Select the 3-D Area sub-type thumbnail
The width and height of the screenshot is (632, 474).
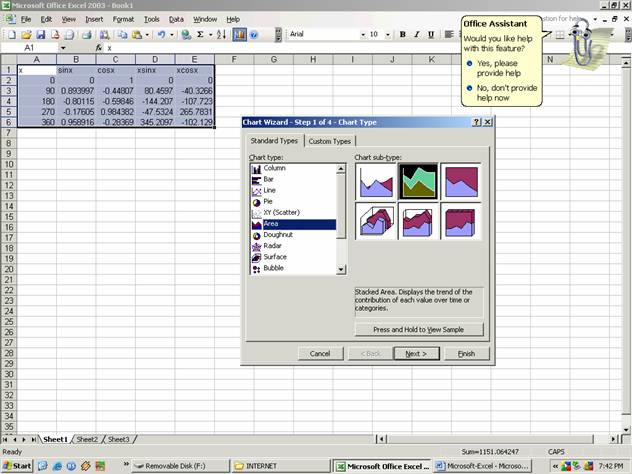pos(376,221)
